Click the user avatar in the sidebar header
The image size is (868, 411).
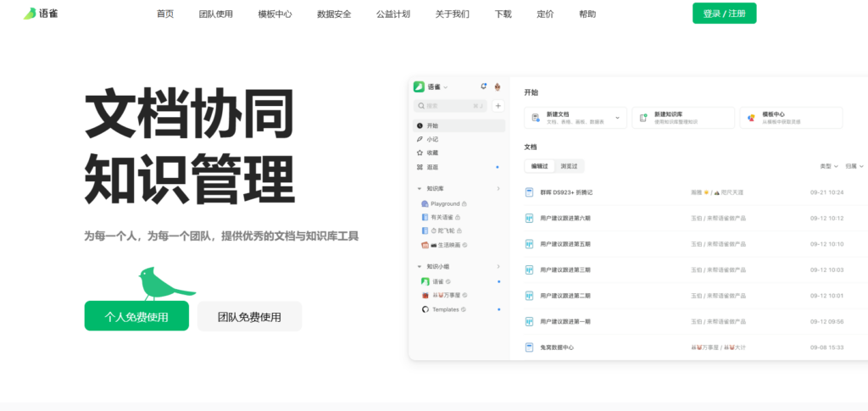coord(498,86)
